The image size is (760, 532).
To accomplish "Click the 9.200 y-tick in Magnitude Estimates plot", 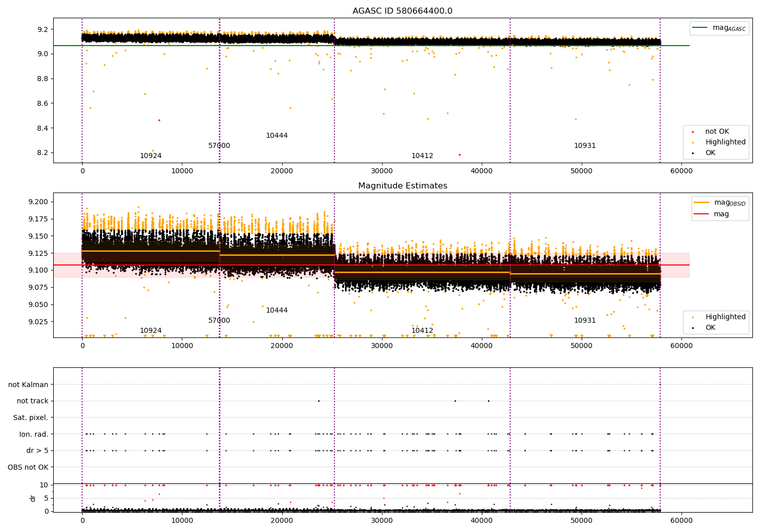I will [x=40, y=202].
